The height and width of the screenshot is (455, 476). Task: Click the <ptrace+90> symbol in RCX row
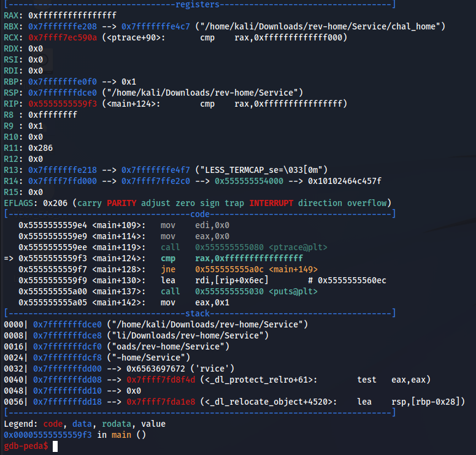(134, 37)
